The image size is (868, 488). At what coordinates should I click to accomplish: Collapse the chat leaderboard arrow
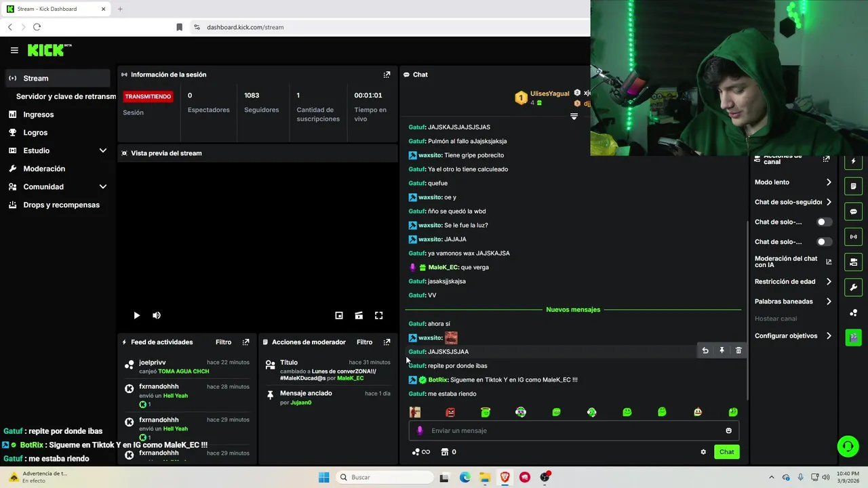tap(574, 117)
